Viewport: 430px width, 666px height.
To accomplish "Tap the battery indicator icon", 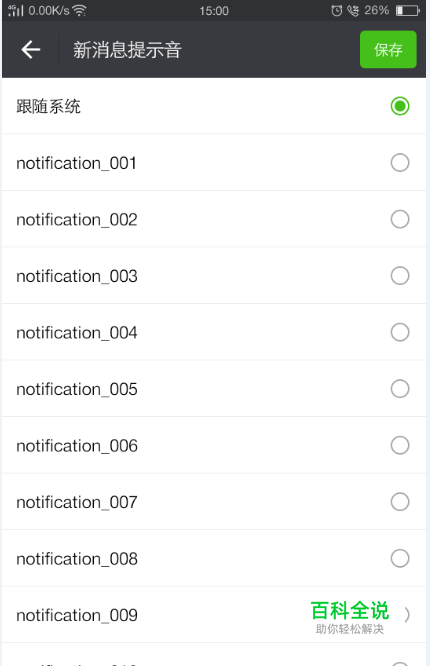I will coord(407,11).
